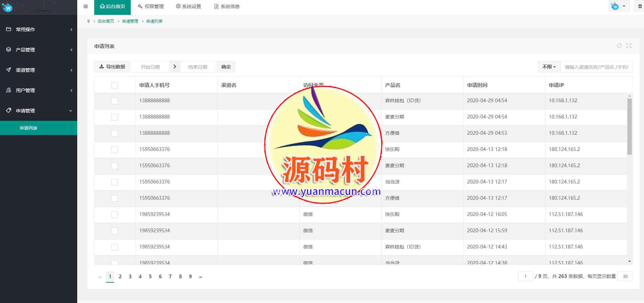Click the arrow icon between date fields

point(174,67)
